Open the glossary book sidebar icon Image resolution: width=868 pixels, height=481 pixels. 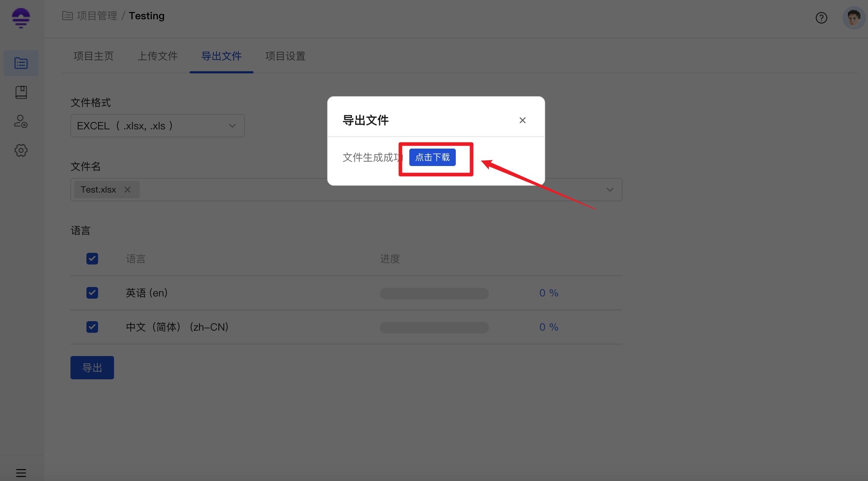21,92
